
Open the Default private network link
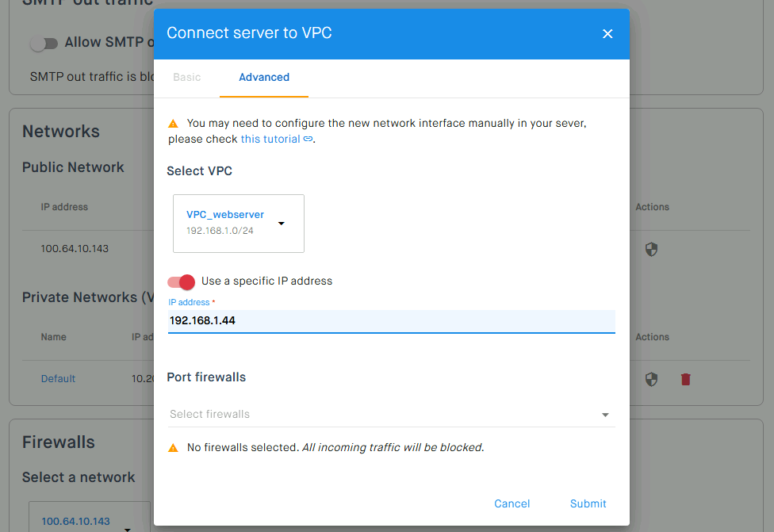[58, 378]
